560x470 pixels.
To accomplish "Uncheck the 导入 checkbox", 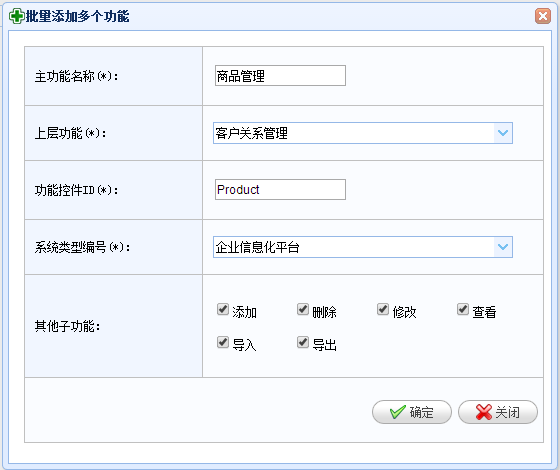I will click(223, 342).
